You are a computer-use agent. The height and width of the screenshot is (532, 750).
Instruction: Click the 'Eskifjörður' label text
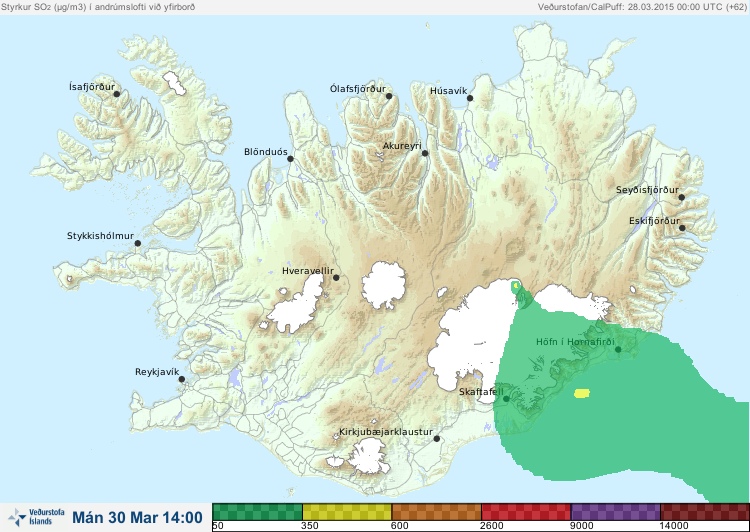654,221
